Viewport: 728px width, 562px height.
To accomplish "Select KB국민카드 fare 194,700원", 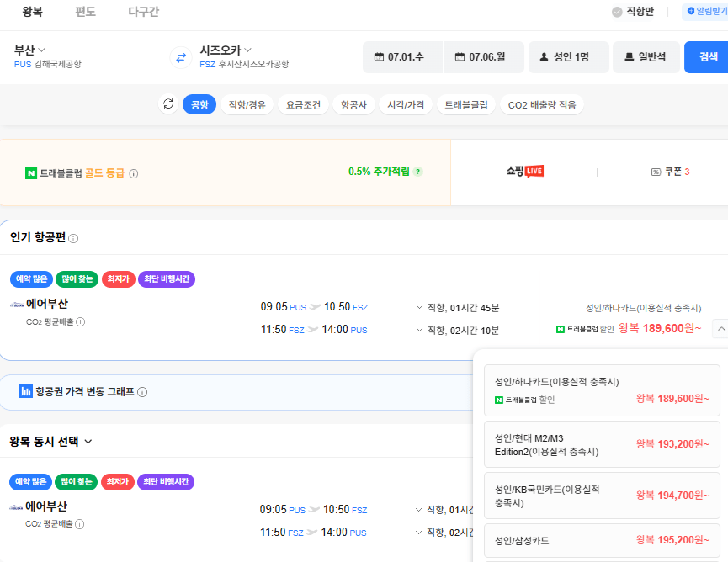I will (602, 496).
